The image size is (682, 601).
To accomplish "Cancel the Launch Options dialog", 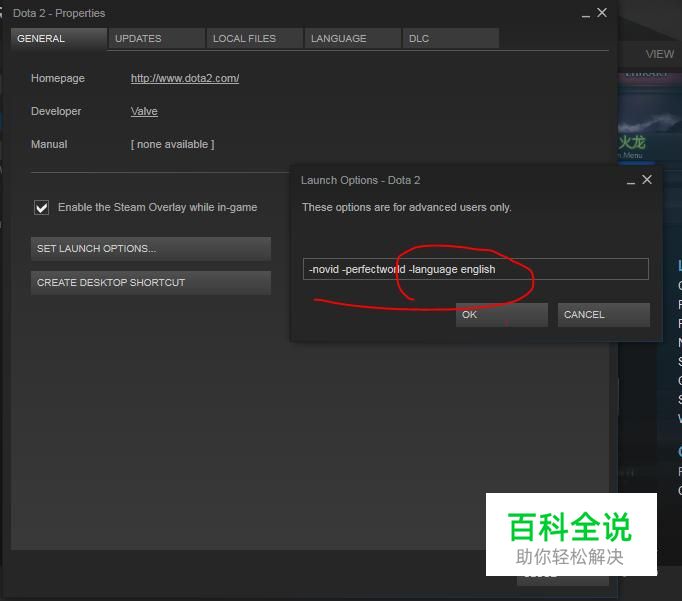I will [x=604, y=315].
